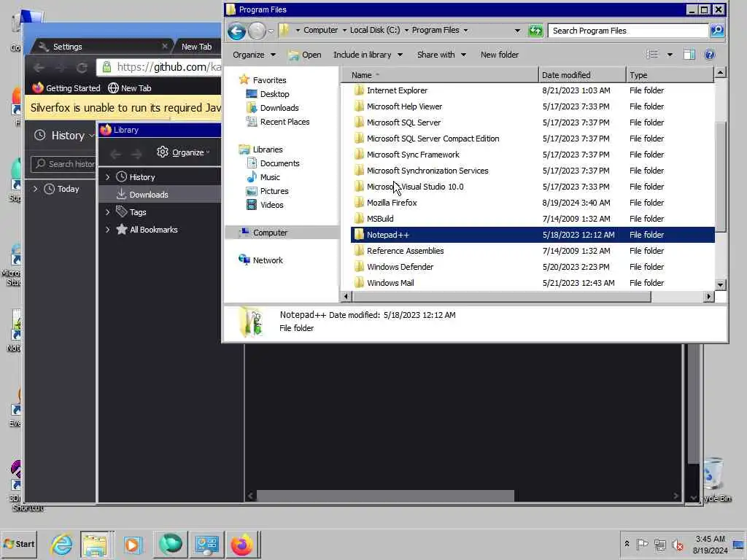Select Local Disk (C:) breadcrumb
Viewport: 747px width, 560px height.
click(x=375, y=30)
